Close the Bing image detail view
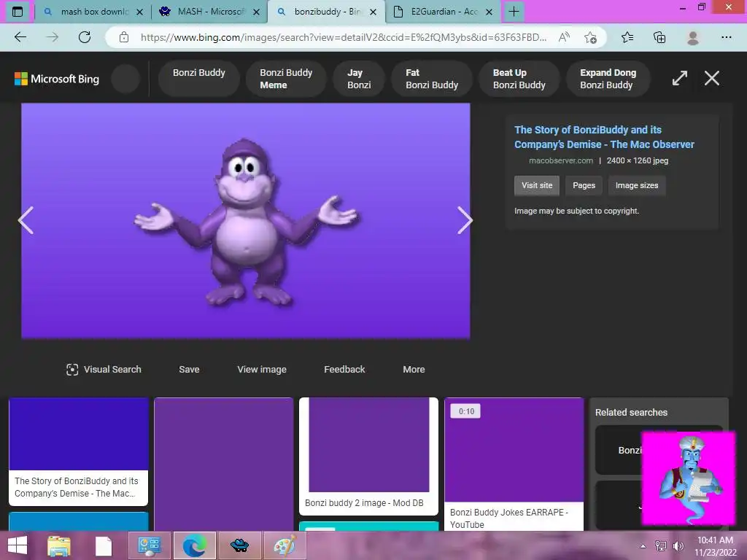The height and width of the screenshot is (560, 747). [x=712, y=78]
